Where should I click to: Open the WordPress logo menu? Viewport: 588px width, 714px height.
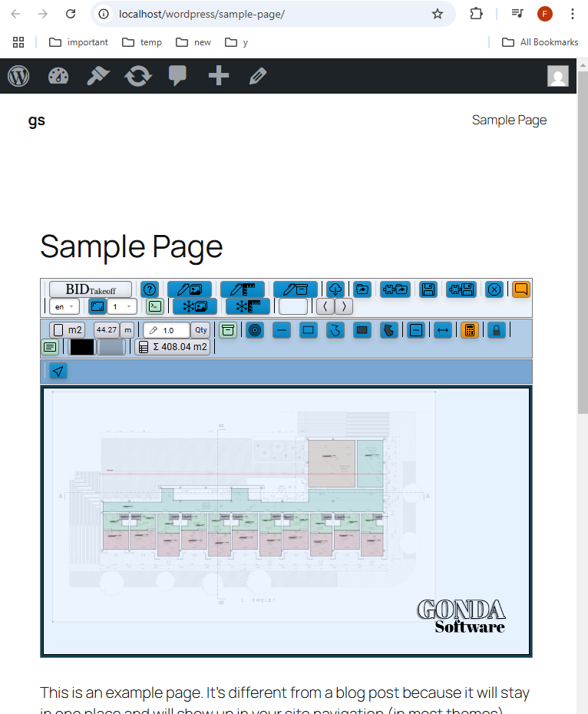18,76
